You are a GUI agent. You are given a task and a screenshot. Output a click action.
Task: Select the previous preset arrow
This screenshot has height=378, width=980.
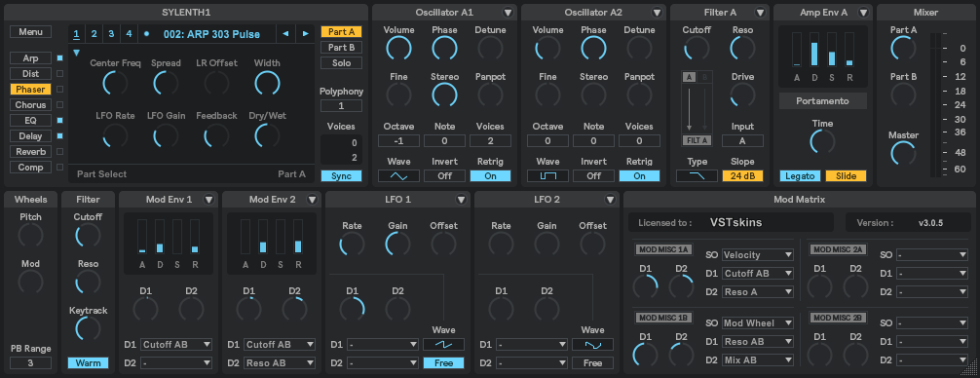285,34
